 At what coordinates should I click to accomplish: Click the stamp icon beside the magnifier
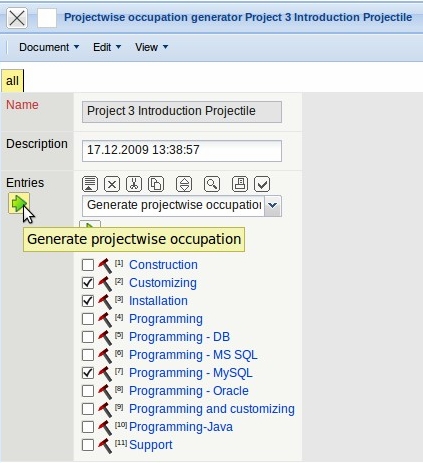[240, 184]
